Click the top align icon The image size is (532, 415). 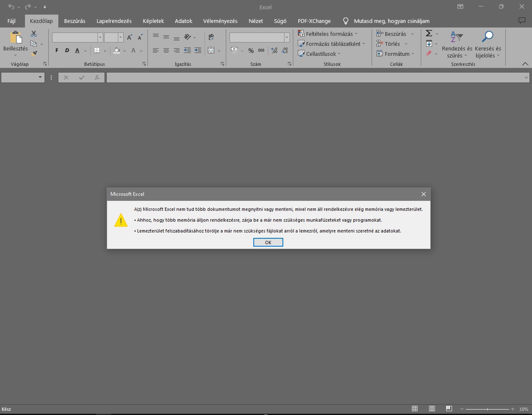pyautogui.click(x=156, y=37)
